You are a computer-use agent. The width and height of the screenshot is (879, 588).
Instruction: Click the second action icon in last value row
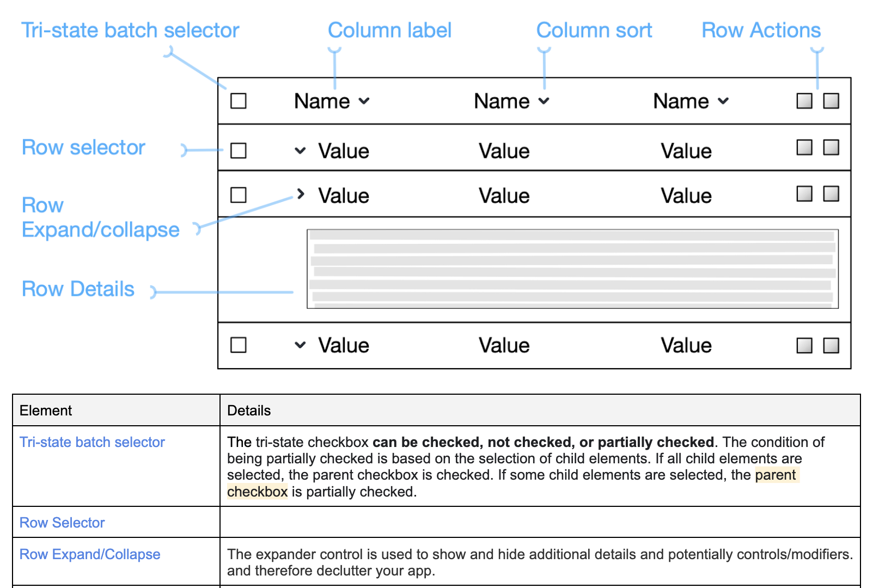coord(831,345)
